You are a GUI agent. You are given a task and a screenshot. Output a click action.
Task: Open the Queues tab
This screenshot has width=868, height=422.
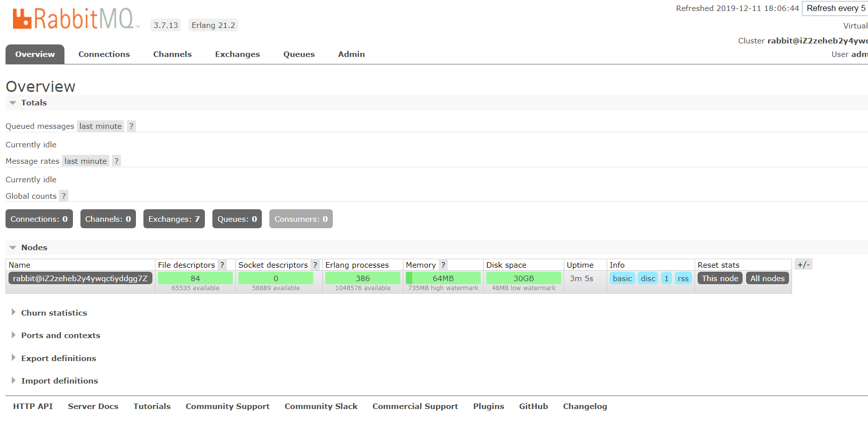tap(299, 54)
